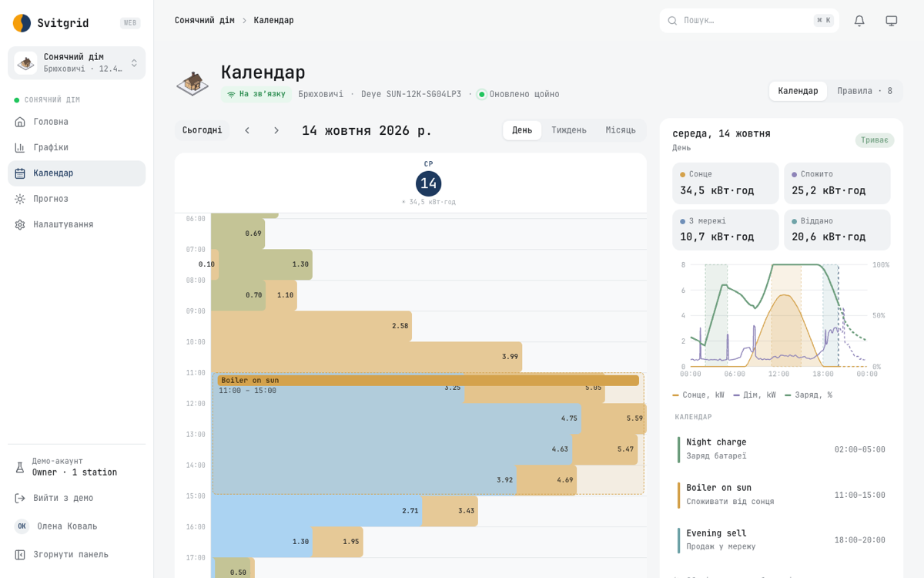Click the house thumbnail beside the Календар title
The image size is (924, 578).
192,82
